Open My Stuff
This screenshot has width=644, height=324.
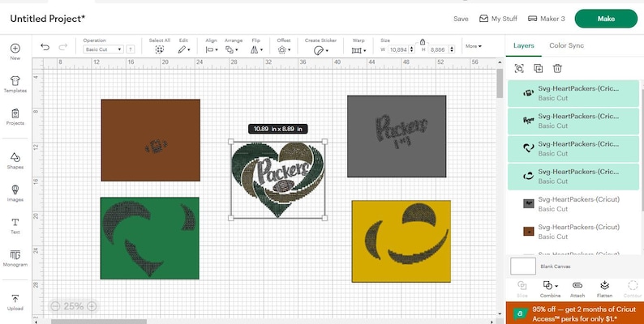[498, 19]
